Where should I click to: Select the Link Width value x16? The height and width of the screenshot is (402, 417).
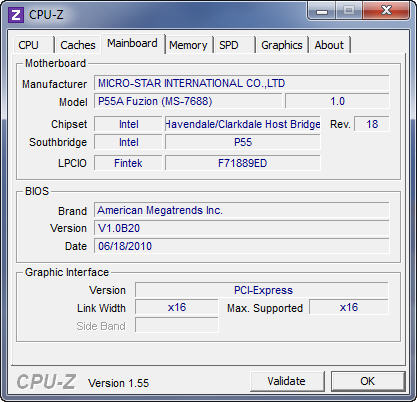click(177, 307)
